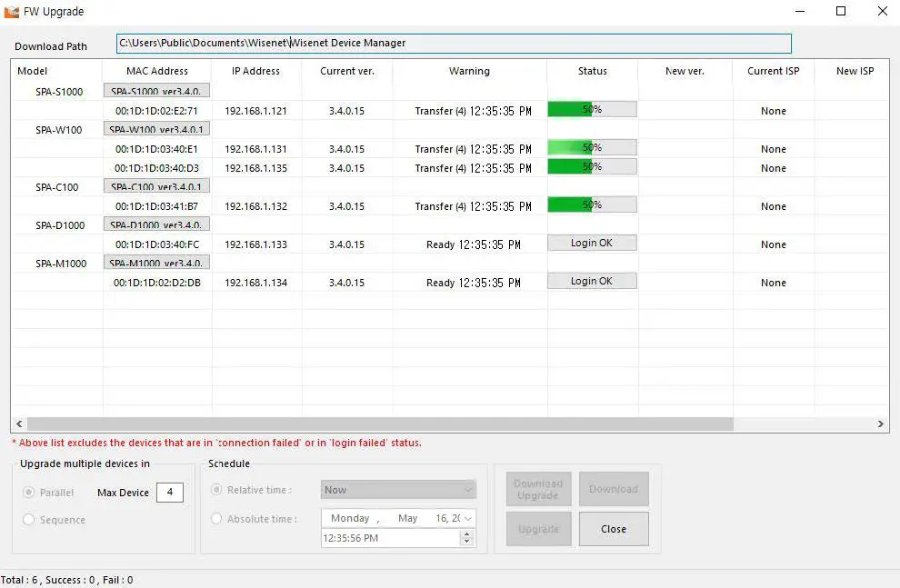Select MAC address 00:1D:1D:02:E2:71
The height and width of the screenshot is (588, 900).
coord(156,111)
